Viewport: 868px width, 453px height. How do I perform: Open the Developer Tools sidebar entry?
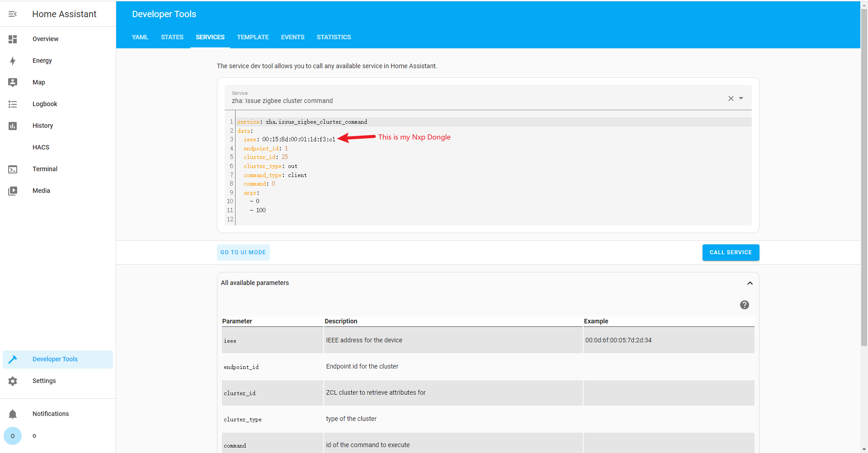pos(58,360)
